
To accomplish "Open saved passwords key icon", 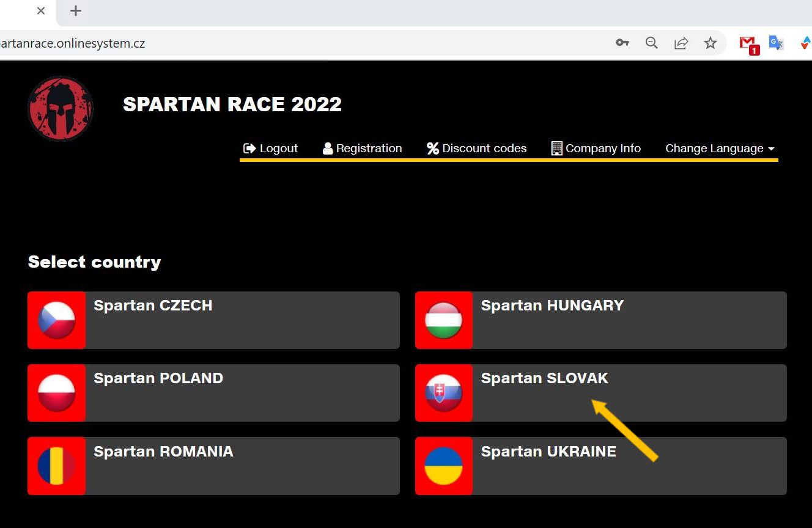I will tap(622, 43).
